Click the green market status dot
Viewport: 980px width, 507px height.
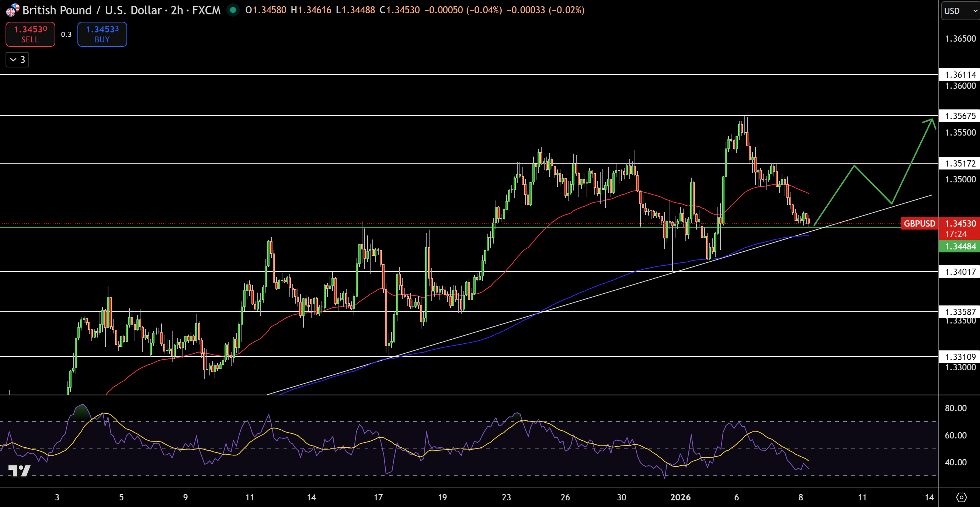(233, 10)
